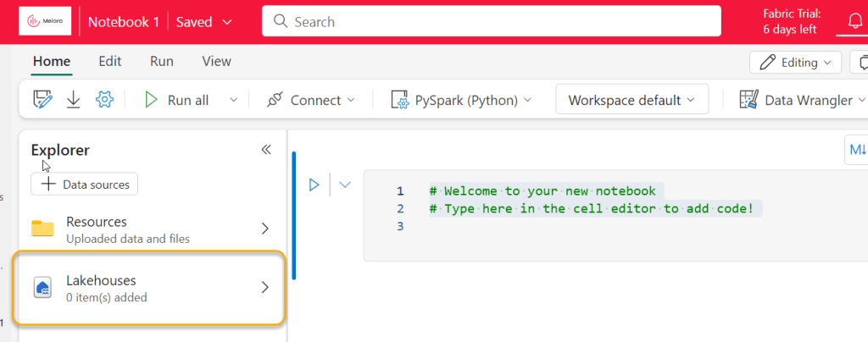The image size is (868, 342).
Task: Click the Data Wrangler icon
Action: click(x=748, y=100)
